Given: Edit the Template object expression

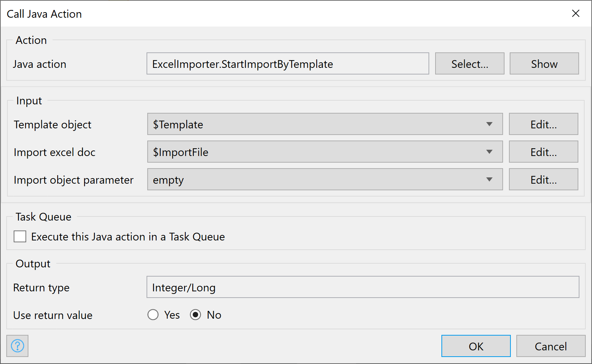Looking at the screenshot, I should [543, 124].
